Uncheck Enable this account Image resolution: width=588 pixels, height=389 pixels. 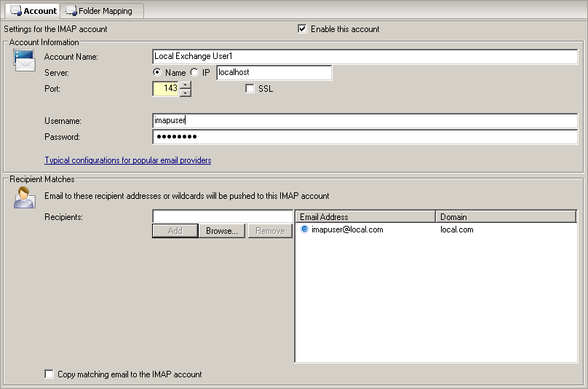pos(303,29)
